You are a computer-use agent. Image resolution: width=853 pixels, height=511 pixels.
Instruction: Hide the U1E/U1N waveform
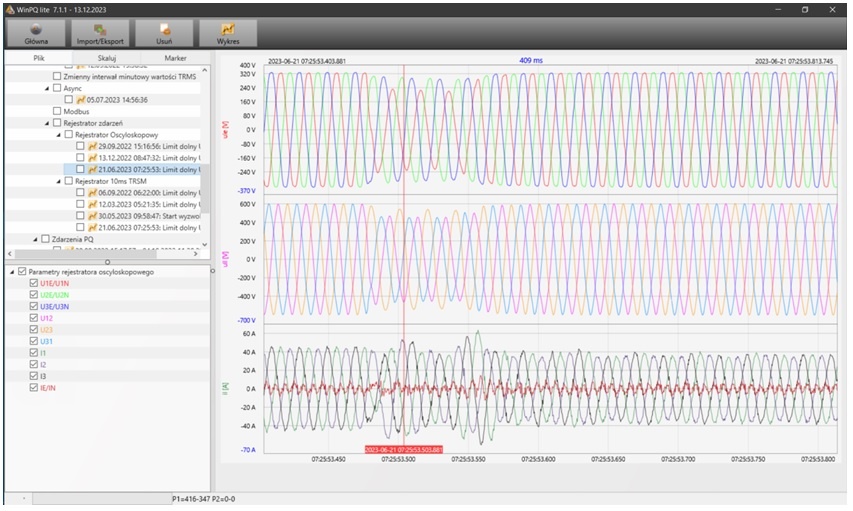pyautogui.click(x=34, y=283)
